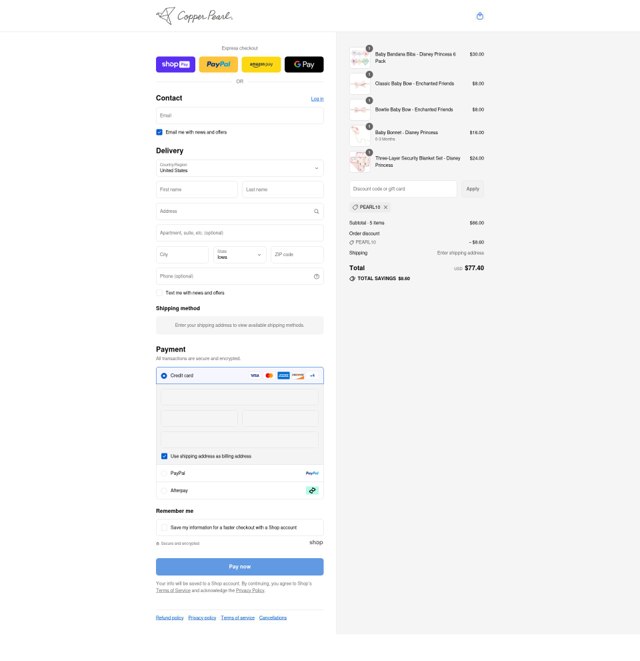Click the Log in link
Image resolution: width=640 pixels, height=661 pixels.
pos(317,99)
